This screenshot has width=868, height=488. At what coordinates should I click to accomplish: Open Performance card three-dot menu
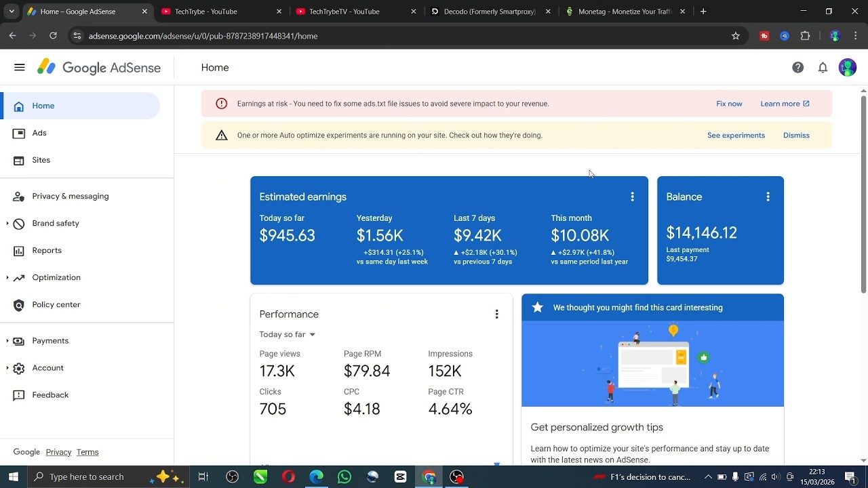[496, 314]
